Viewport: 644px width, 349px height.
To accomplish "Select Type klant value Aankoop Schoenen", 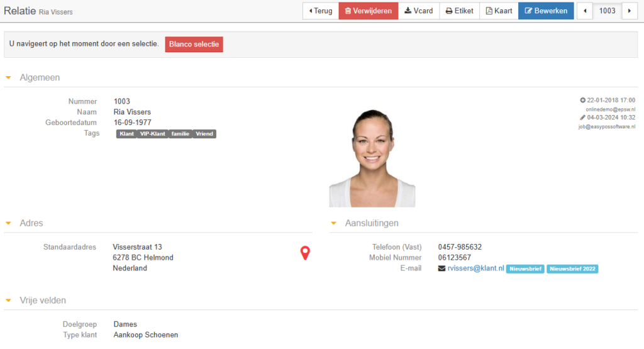I will pos(146,335).
